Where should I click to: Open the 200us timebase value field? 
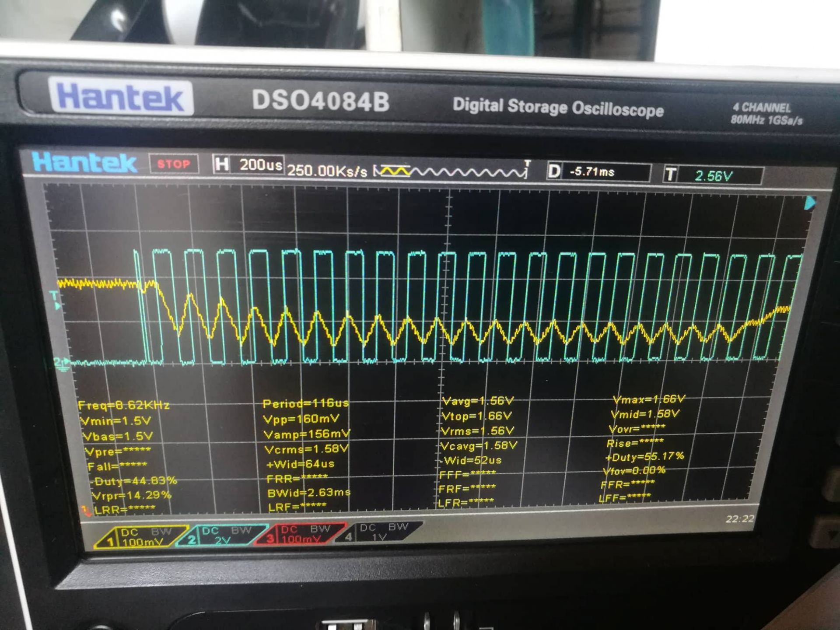(x=260, y=165)
